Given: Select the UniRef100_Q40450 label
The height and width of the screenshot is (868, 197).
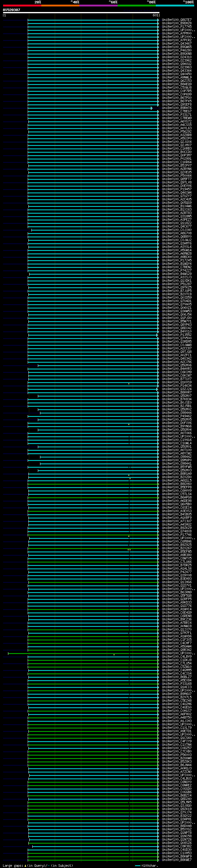Looking at the screenshot, I should pos(177,74).
